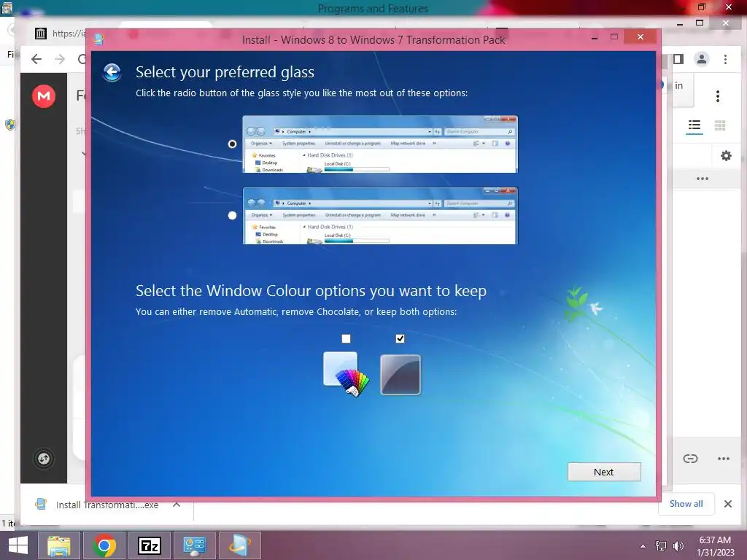Check the Automatic colour option checkbox
747x560 pixels.
(x=346, y=338)
